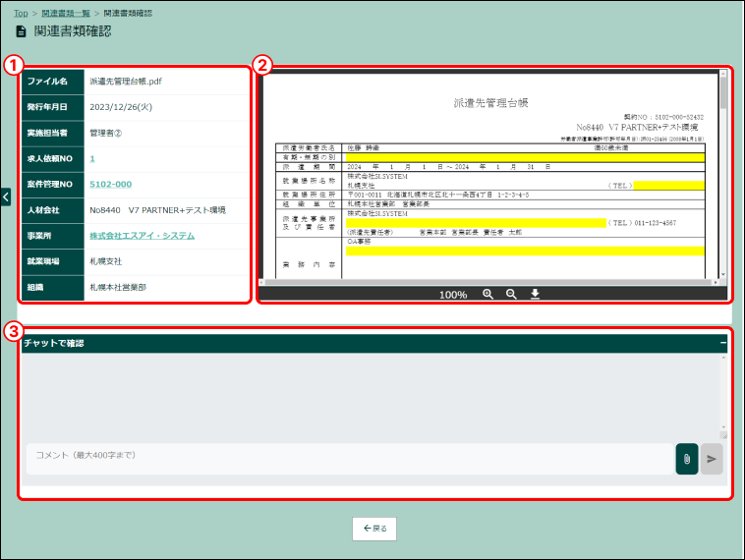745x560 pixels.
Task: Click PDF viewer horizontal scrollbar
Action: [488, 282]
